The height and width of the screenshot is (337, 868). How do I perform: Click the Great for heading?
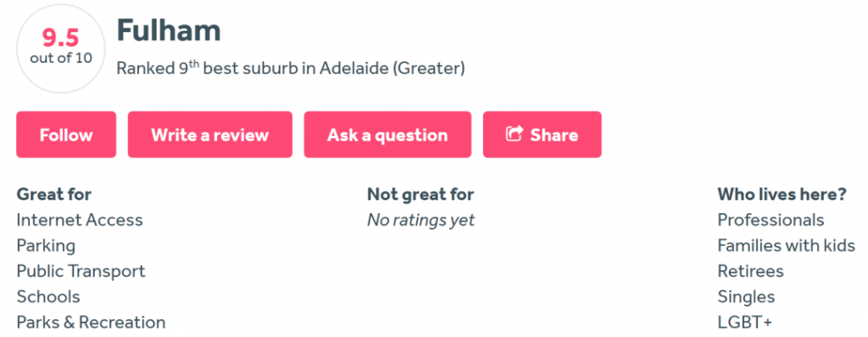coord(54,194)
